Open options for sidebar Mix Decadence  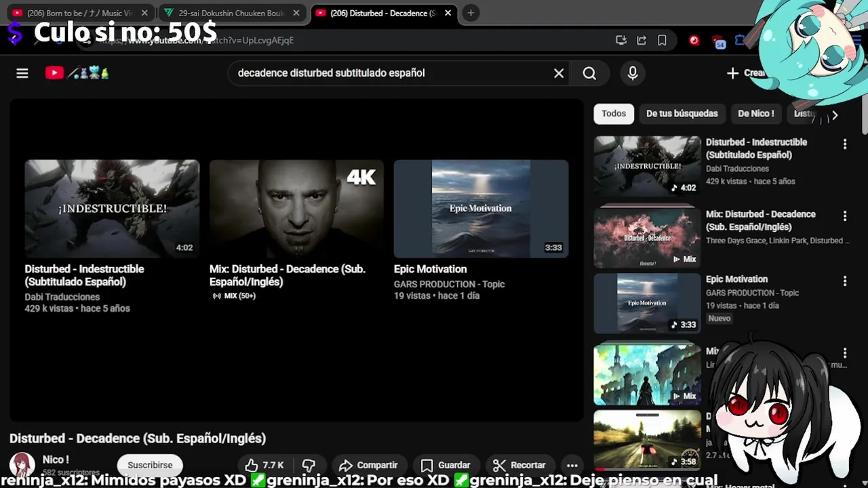point(845,216)
